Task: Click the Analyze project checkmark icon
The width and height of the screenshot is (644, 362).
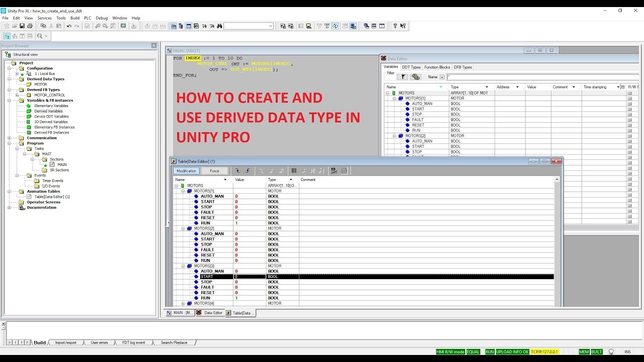Action: click(x=87, y=26)
